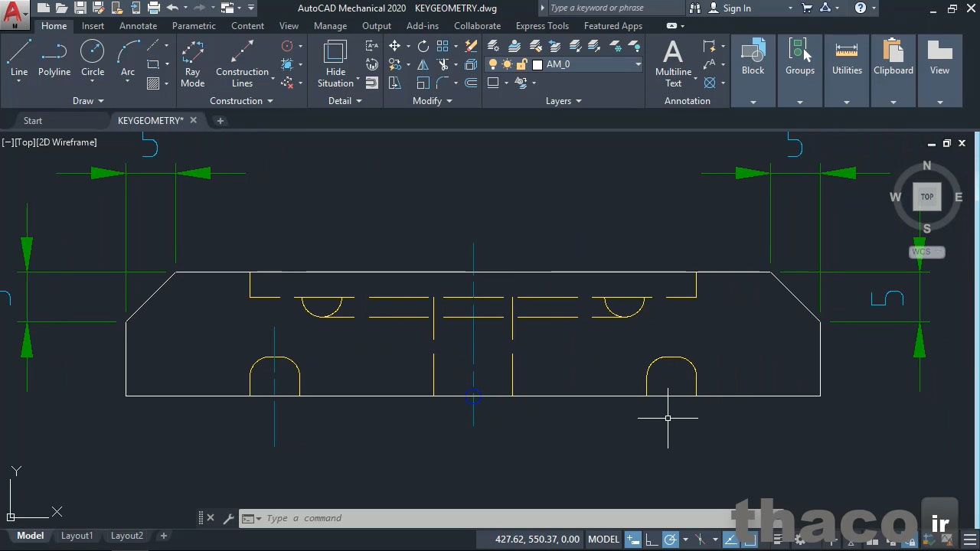This screenshot has width=980, height=551.
Task: Open the AM_0 layer dropdown
Action: pyautogui.click(x=638, y=64)
